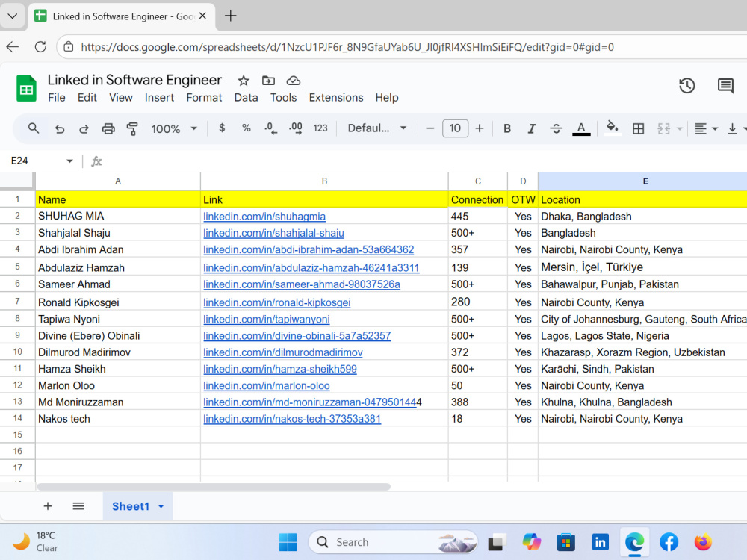
Task: Star the Linked in Software Engineer document
Action: tap(244, 81)
